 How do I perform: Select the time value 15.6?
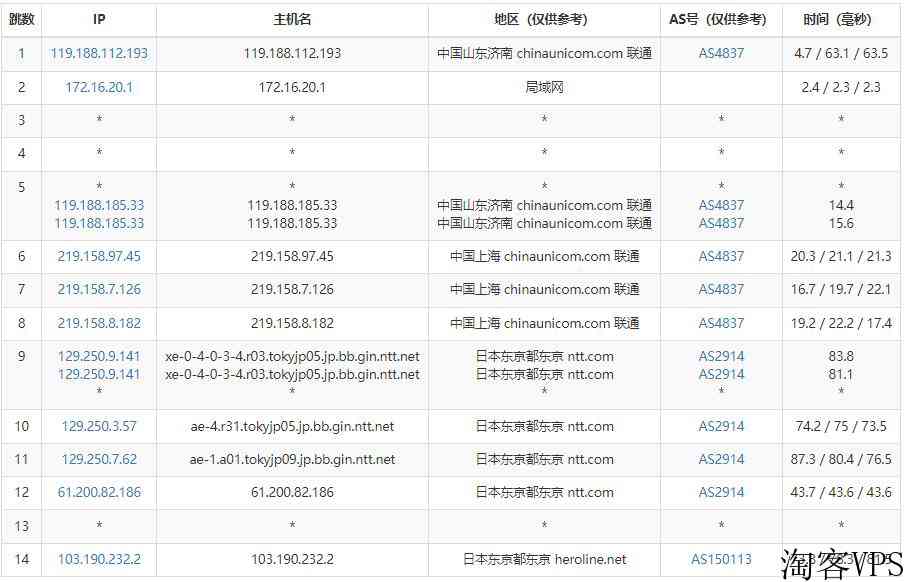[x=841, y=223]
